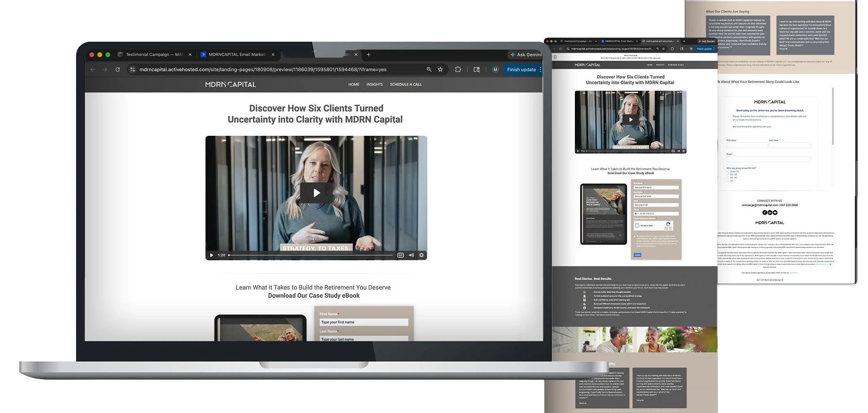Viewport: 868px width, 413px height.
Task: Seek along the laptop video progress bar
Action: click(311, 255)
